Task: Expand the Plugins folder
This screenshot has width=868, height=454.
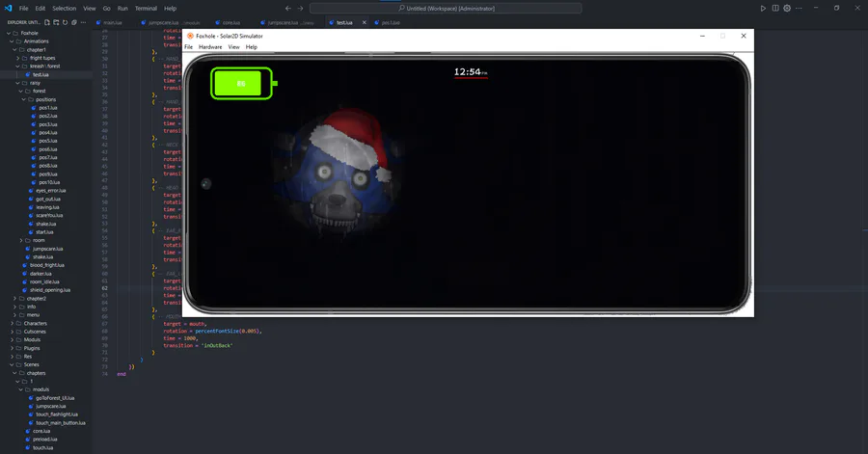Action: point(12,348)
